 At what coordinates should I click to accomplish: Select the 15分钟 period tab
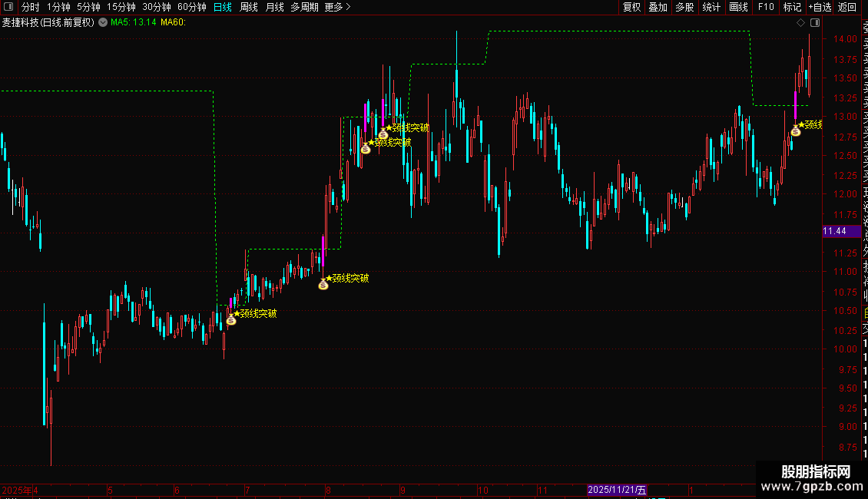(121, 7)
